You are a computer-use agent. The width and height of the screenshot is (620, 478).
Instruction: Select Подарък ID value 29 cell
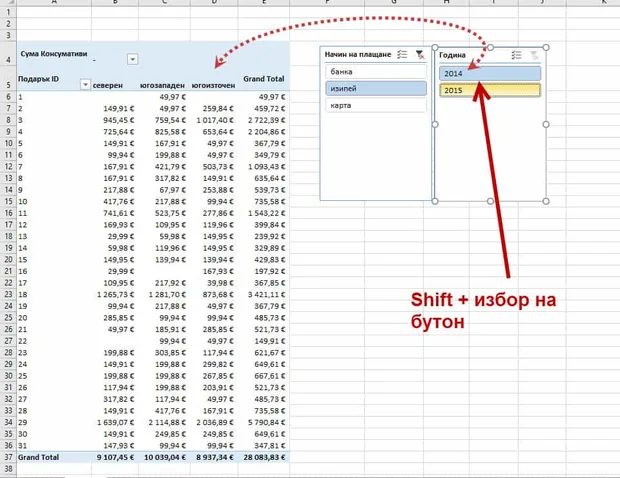pos(54,423)
